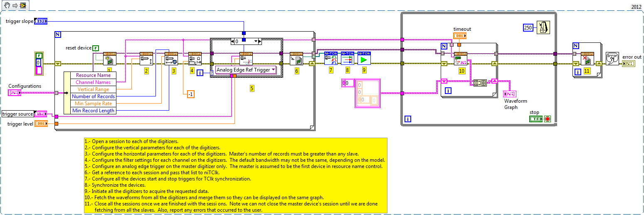The width and height of the screenshot is (644, 215).
Task: Select the trigger level DBL terminal
Action: [40, 124]
